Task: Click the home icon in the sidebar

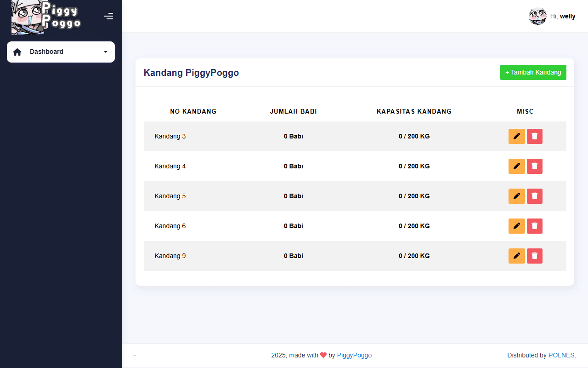Action: pyautogui.click(x=17, y=52)
